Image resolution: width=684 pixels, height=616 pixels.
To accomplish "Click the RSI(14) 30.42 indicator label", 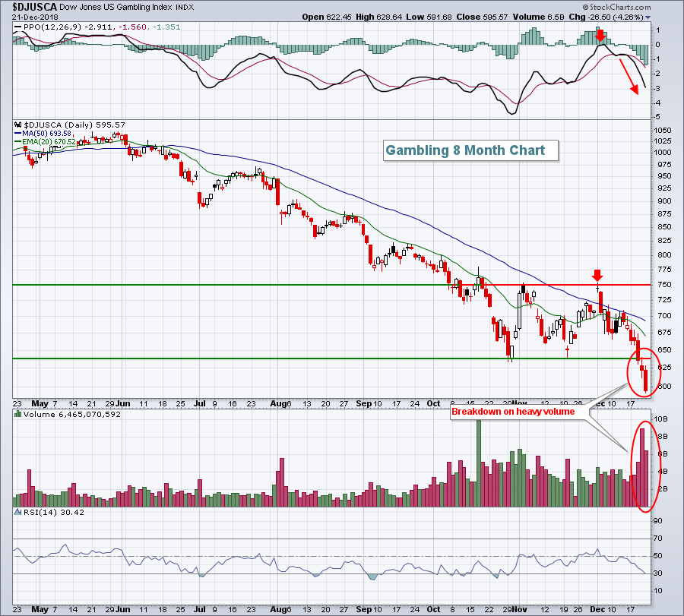I will click(43, 513).
